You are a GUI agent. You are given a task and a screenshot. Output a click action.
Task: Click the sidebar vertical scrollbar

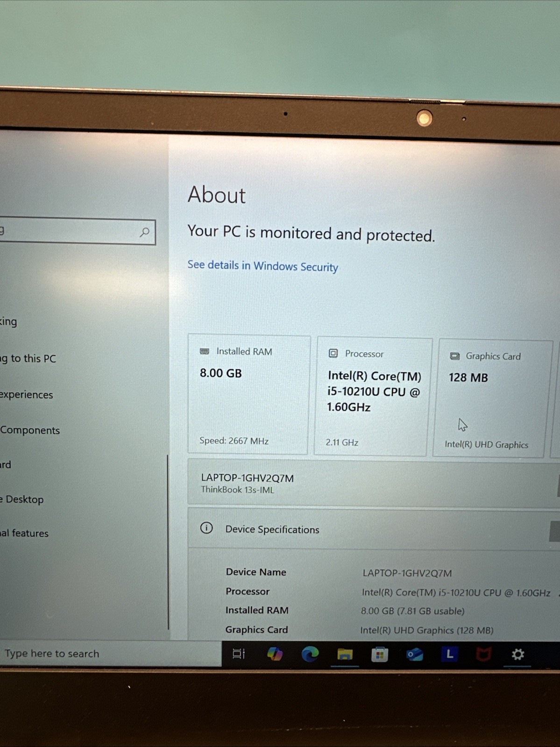[168, 542]
